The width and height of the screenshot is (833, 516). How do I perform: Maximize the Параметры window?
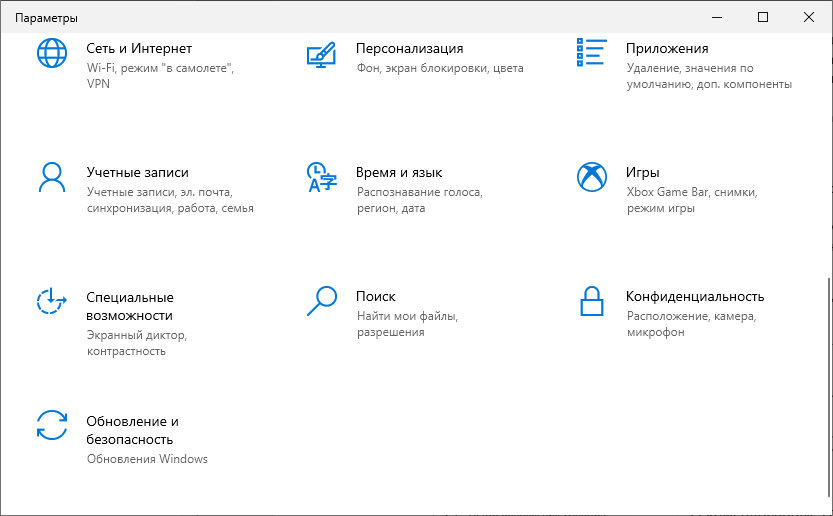click(763, 17)
